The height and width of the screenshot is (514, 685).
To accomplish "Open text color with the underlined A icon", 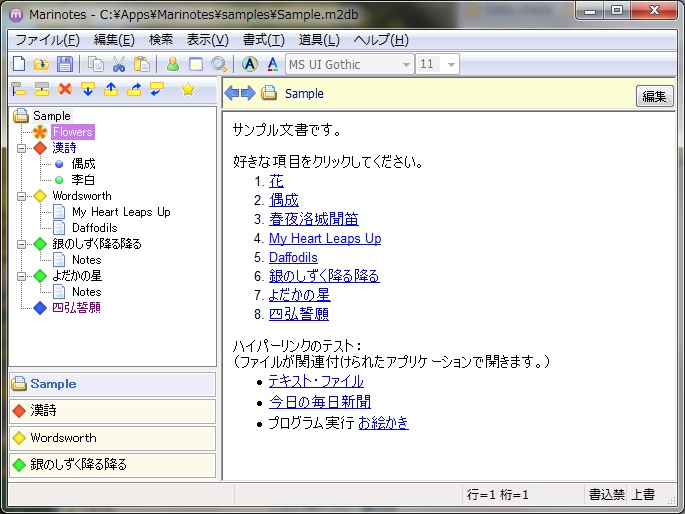I will pos(273,64).
